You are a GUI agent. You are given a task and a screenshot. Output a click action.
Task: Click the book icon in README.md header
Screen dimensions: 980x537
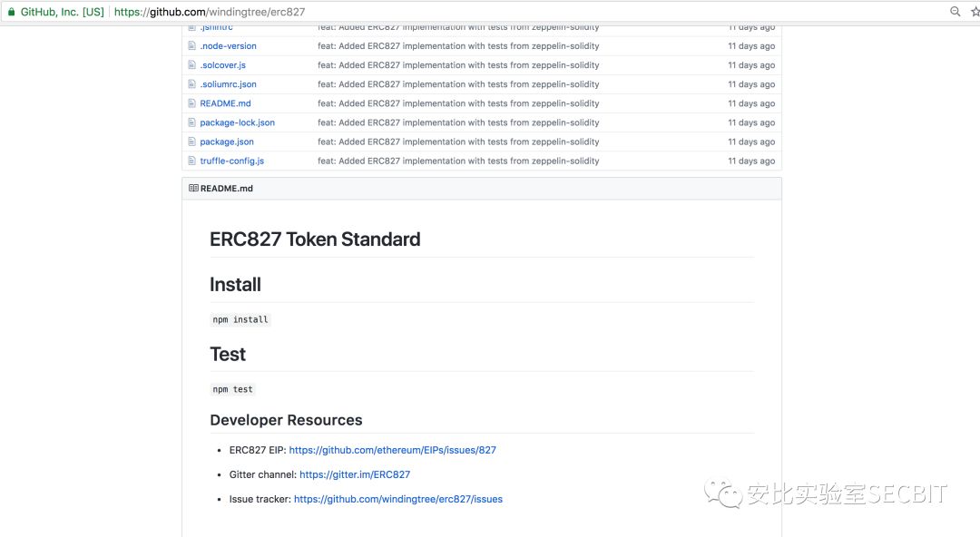point(194,188)
